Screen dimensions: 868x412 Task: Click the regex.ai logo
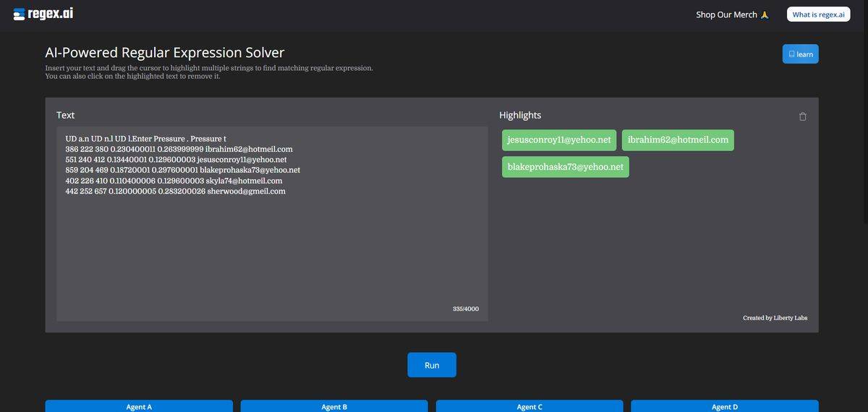point(43,14)
